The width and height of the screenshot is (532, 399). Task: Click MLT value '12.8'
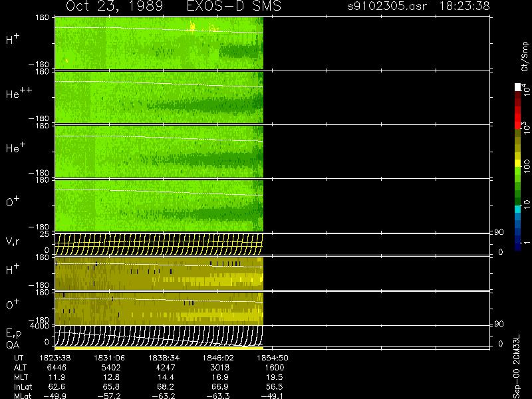point(112,377)
